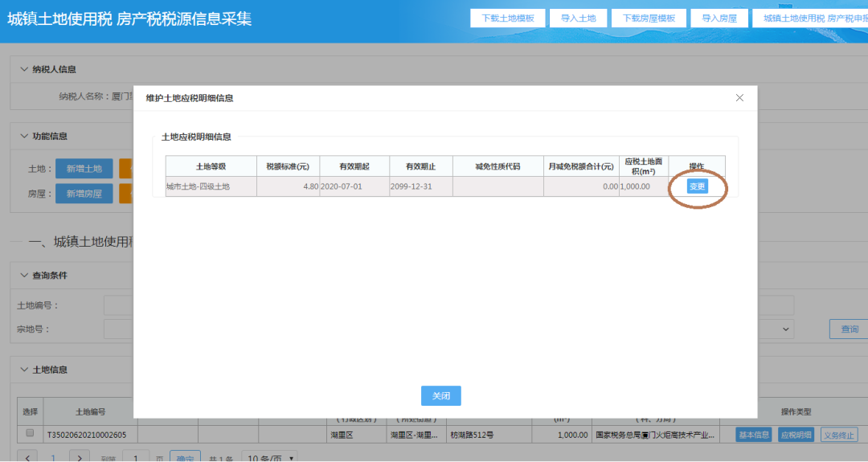Click the 新增土地 button
This screenshot has height=462, width=868.
(84, 169)
